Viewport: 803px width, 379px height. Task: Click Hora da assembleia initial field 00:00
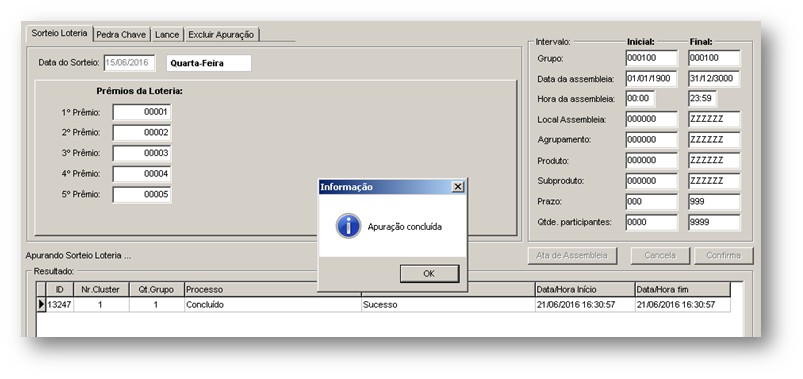click(640, 98)
